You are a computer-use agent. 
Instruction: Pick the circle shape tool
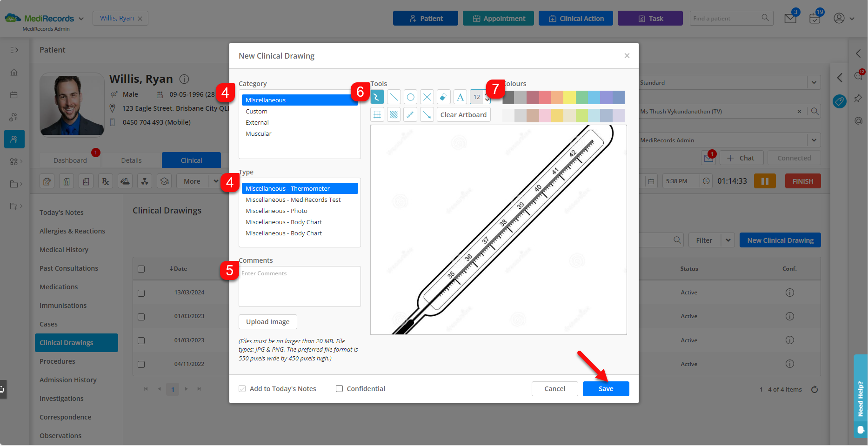[x=410, y=97]
